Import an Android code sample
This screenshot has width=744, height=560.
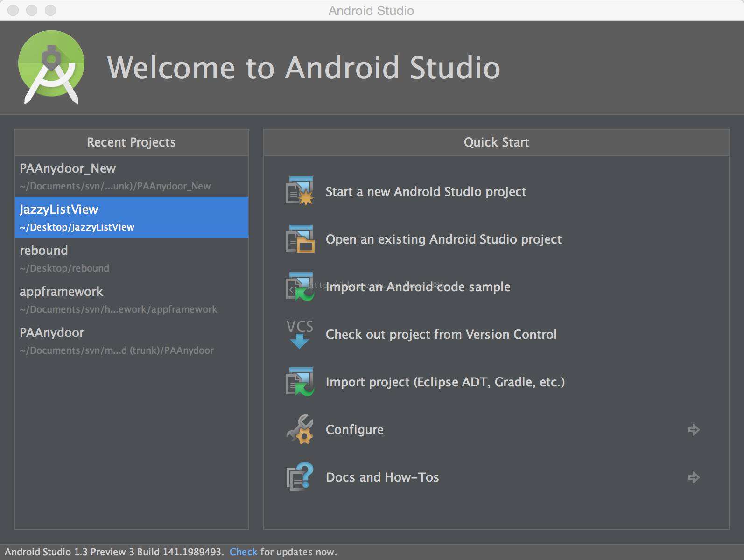pyautogui.click(x=418, y=287)
